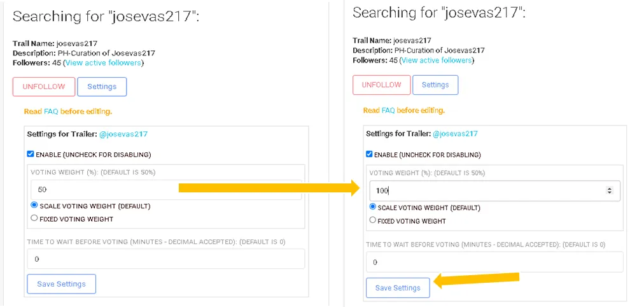Click left time to wait field

click(x=166, y=259)
